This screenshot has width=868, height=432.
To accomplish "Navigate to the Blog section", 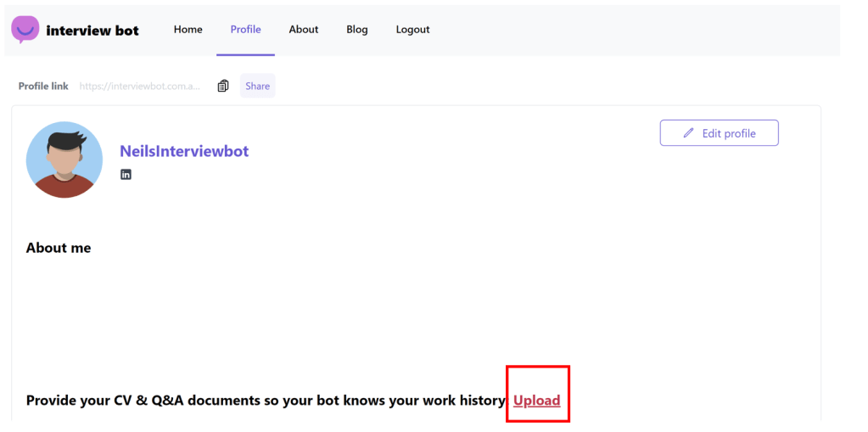I will pos(356,30).
